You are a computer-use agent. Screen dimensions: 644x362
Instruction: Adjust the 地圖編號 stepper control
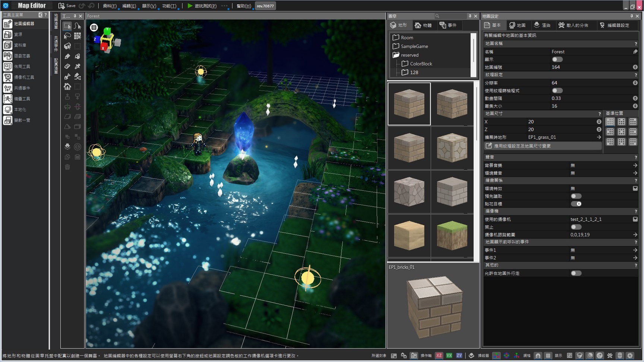tap(635, 67)
